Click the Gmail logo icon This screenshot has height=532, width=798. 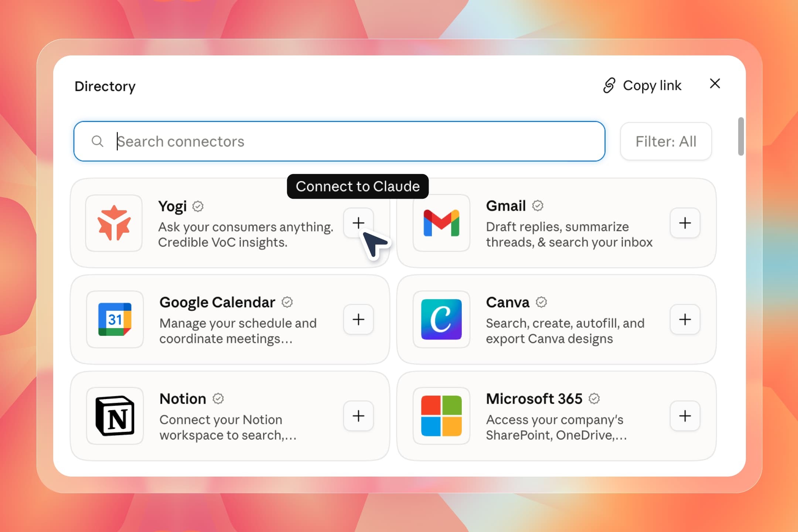tap(441, 223)
